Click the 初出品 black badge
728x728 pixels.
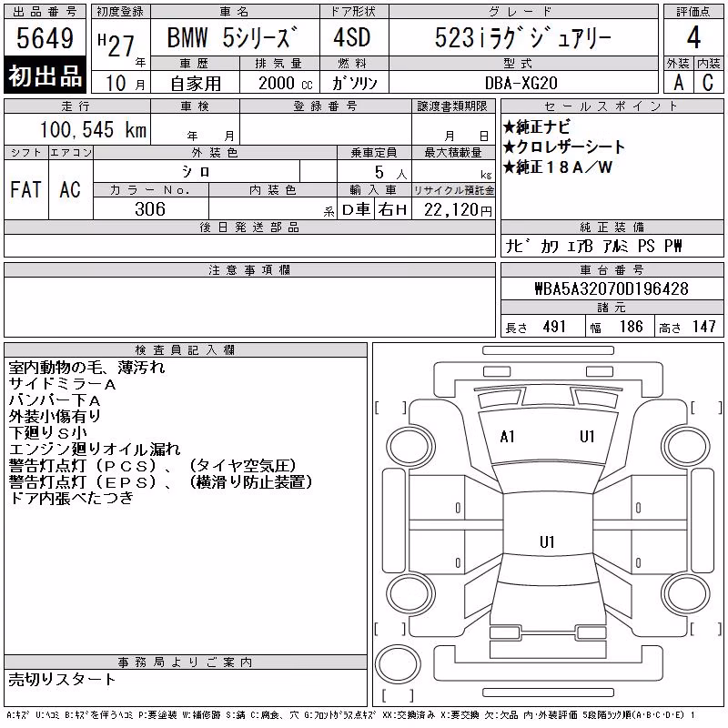45,76
